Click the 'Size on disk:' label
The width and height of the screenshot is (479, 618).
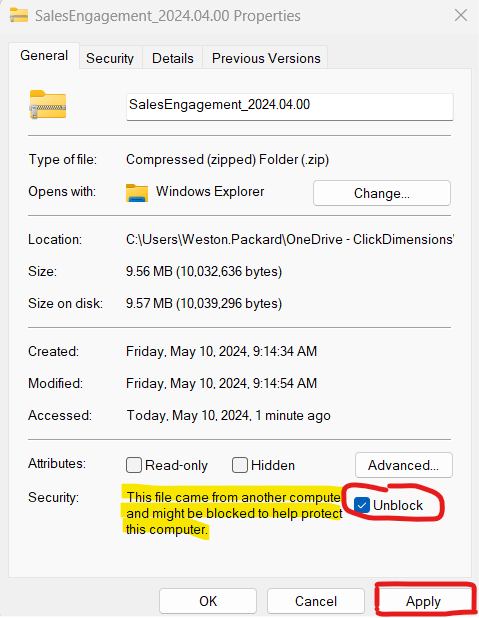65,303
